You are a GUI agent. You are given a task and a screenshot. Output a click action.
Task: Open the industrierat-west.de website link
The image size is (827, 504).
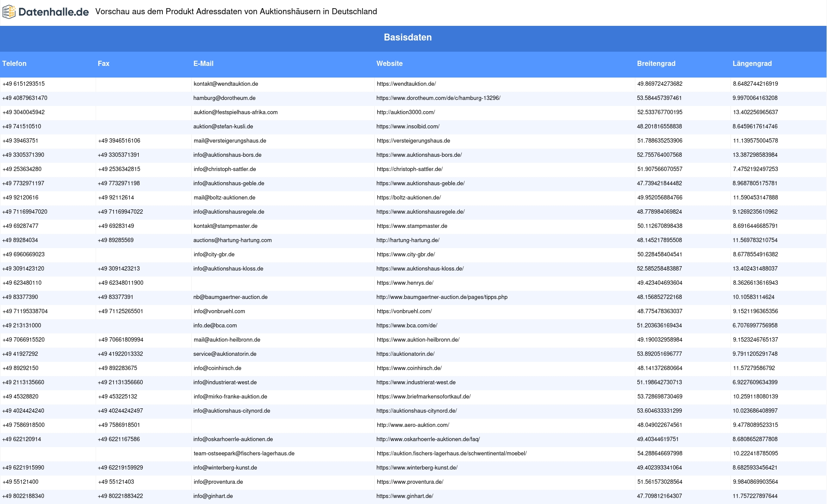click(416, 383)
